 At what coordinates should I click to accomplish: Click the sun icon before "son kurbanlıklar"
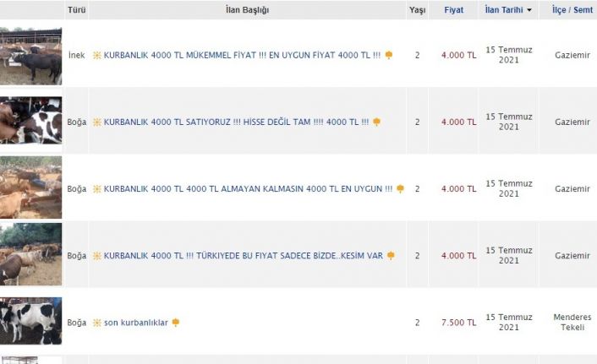point(97,323)
